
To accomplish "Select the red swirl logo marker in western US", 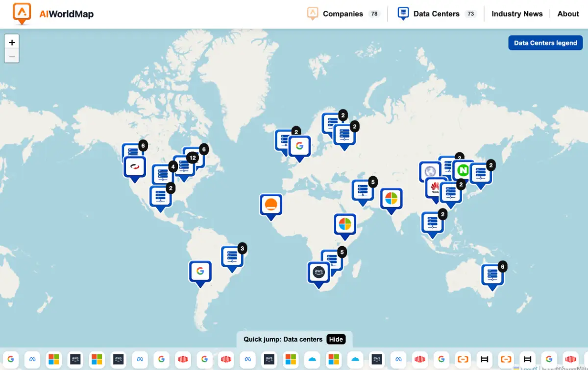I will coord(135,168).
